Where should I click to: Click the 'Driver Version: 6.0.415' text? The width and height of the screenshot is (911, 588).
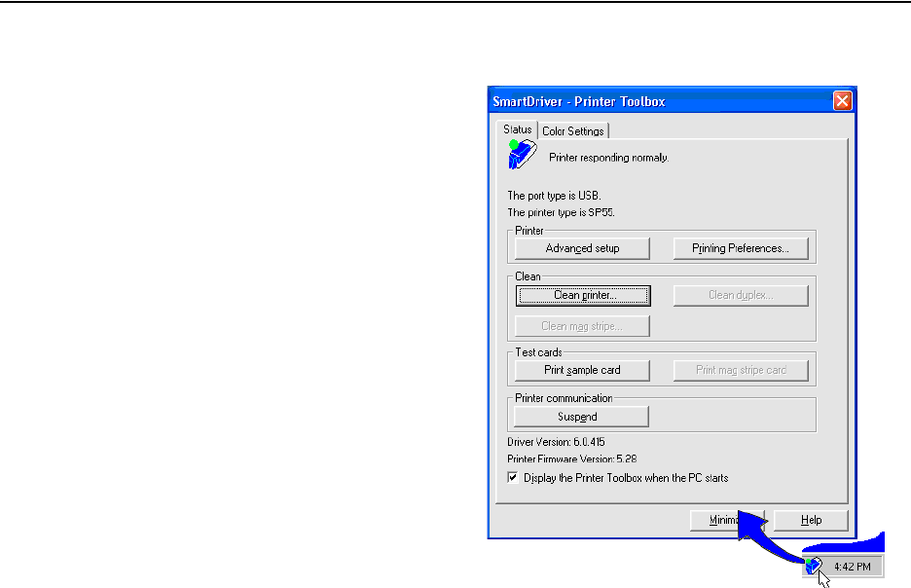[556, 442]
